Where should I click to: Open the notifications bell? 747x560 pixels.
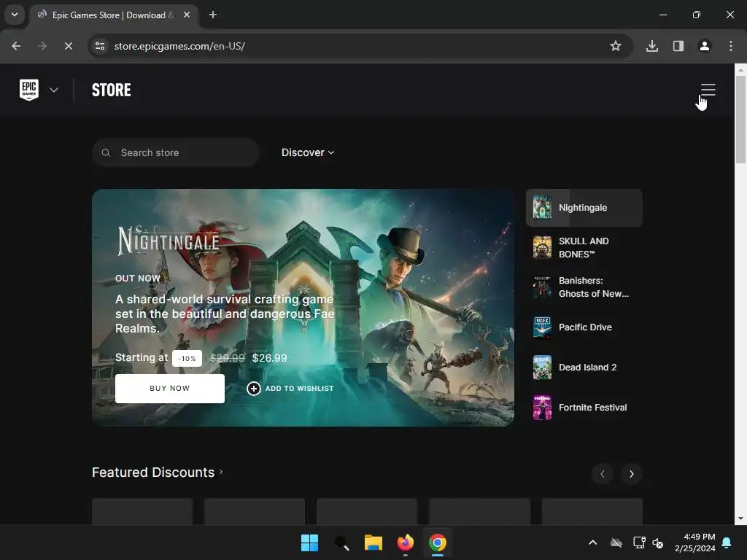click(727, 542)
